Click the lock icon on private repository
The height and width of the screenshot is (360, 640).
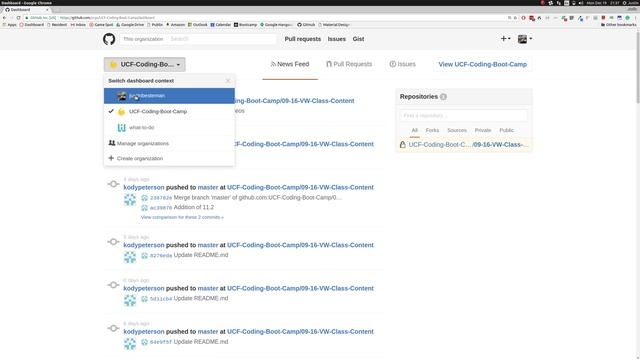[x=402, y=145]
